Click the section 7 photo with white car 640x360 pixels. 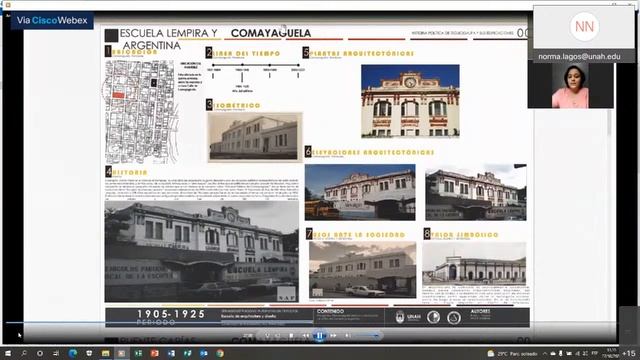coord(362,269)
